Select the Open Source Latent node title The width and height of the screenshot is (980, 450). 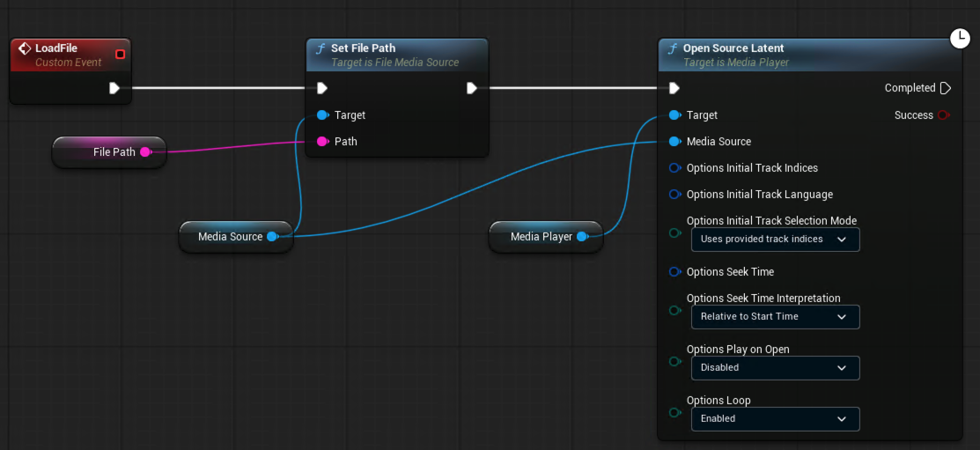click(x=733, y=48)
